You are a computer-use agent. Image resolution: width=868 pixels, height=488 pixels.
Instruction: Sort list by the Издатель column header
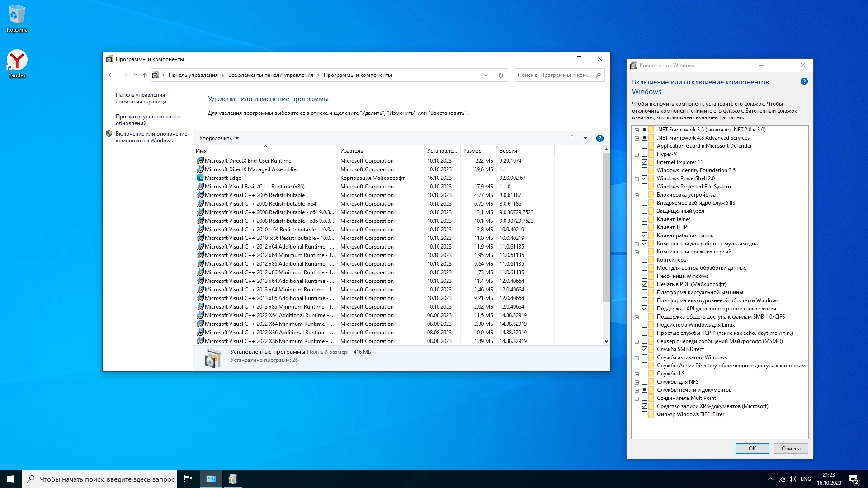click(352, 151)
